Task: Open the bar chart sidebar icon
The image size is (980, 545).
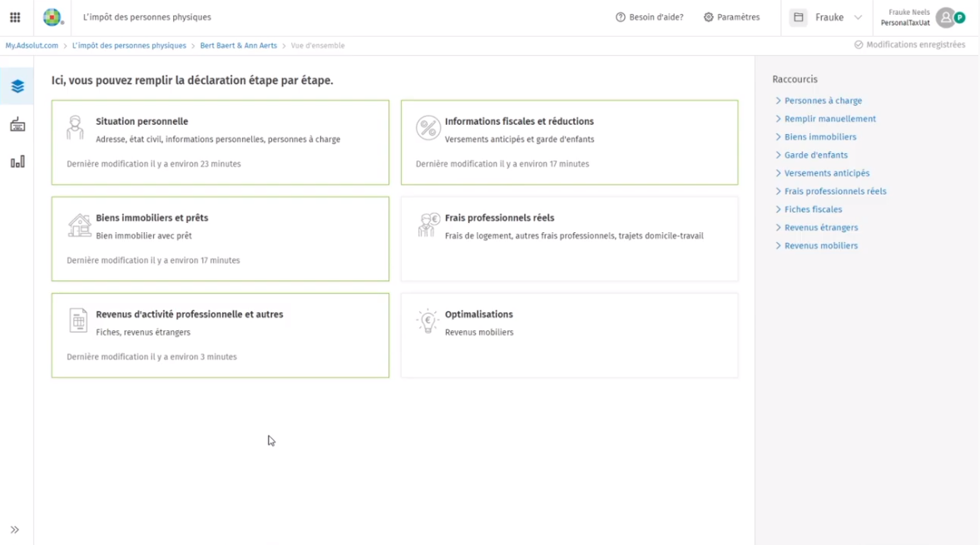Action: (17, 162)
